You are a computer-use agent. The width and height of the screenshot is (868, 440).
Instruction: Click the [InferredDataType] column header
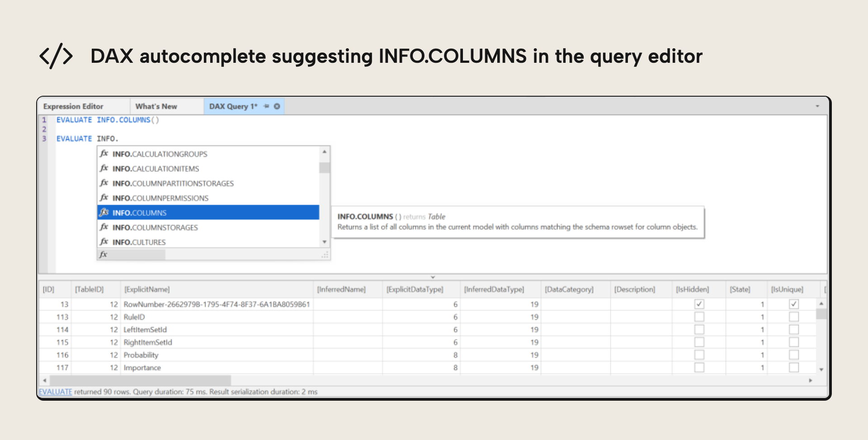[500, 289]
